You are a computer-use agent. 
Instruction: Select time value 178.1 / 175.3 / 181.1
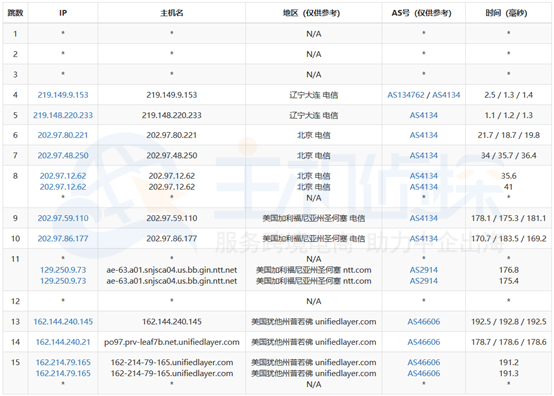(x=508, y=218)
